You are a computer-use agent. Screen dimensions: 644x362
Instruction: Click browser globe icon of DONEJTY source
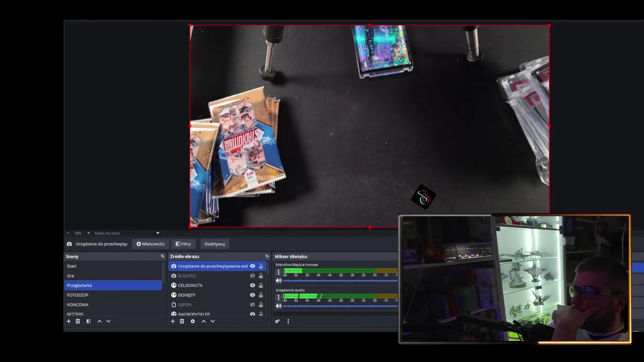pos(174,295)
